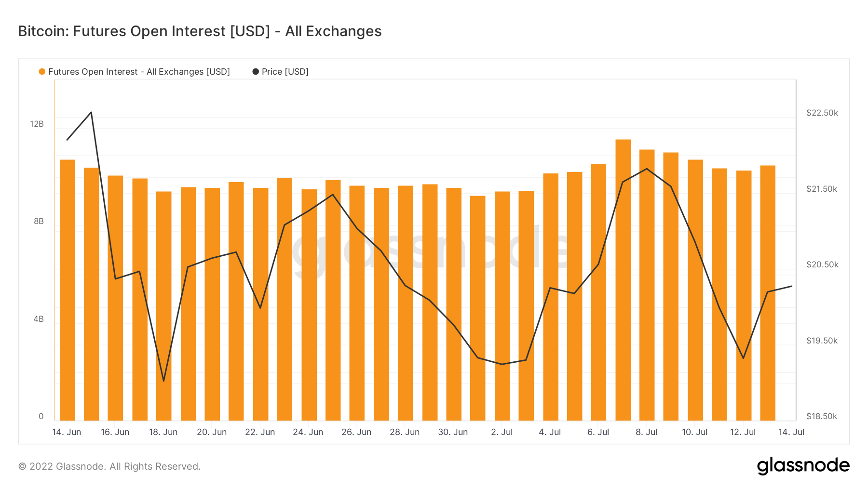Click the 12B left axis label

37,124
